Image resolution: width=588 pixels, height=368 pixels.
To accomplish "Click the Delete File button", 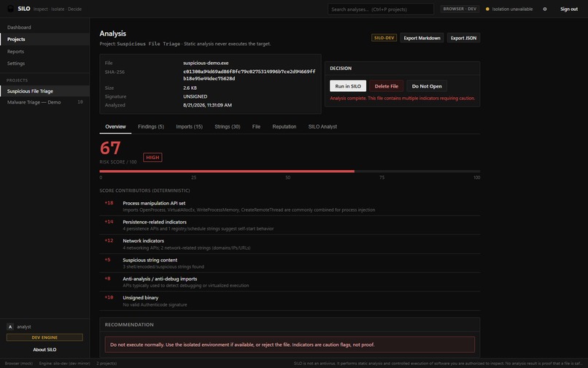I will (x=386, y=86).
